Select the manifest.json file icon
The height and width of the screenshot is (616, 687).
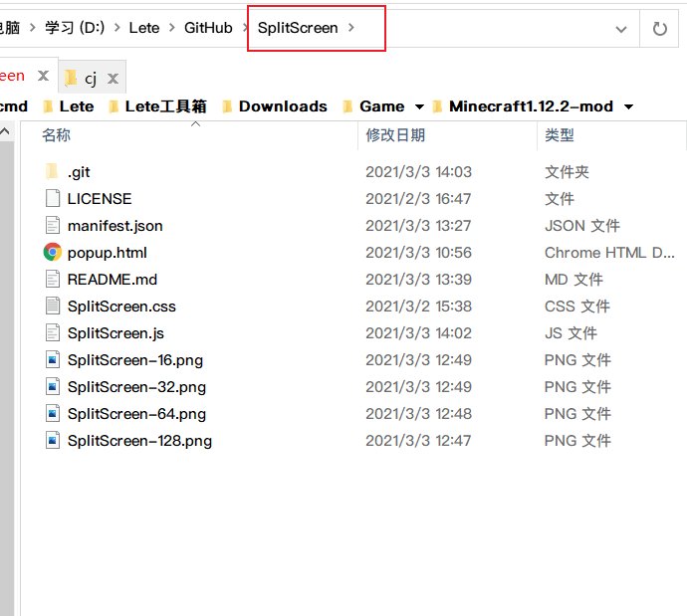coord(53,226)
